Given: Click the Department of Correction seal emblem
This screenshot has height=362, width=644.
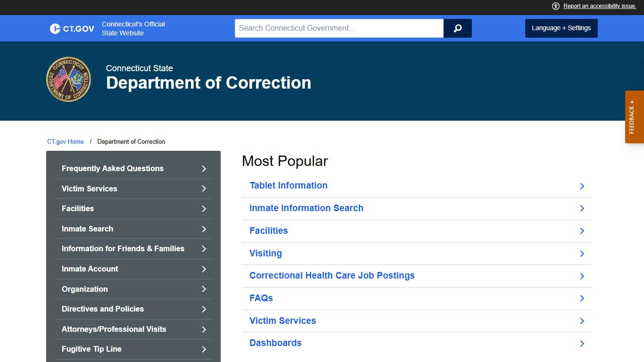Looking at the screenshot, I should pos(68,79).
